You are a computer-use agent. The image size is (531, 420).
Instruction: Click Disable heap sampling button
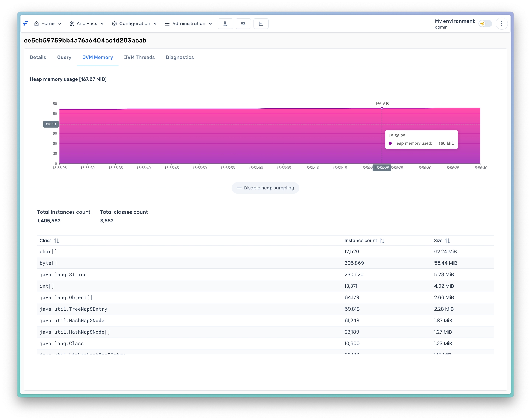click(265, 188)
